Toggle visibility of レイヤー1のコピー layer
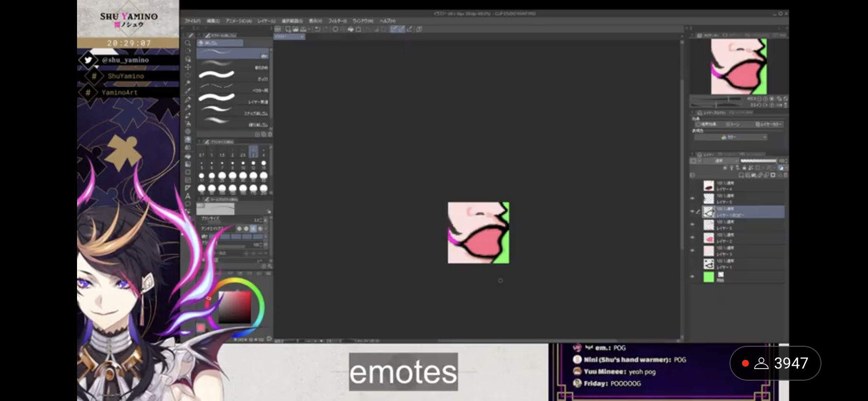The image size is (868, 401). click(x=692, y=212)
